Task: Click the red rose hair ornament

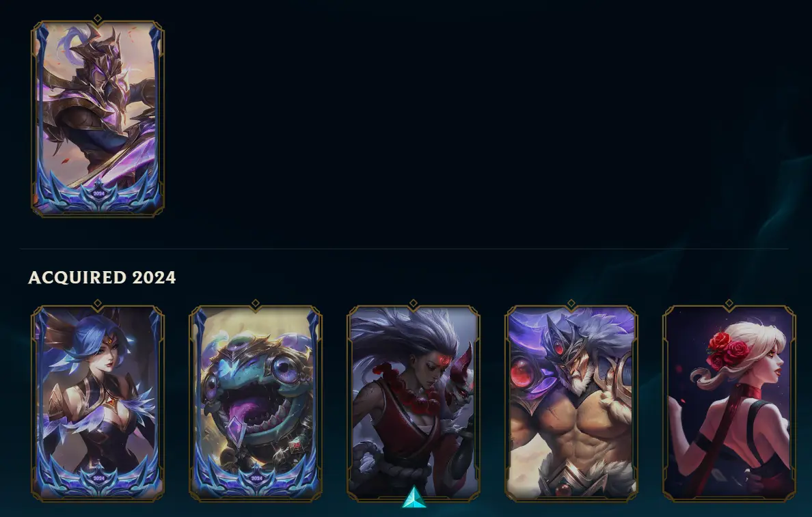Action: click(x=728, y=349)
